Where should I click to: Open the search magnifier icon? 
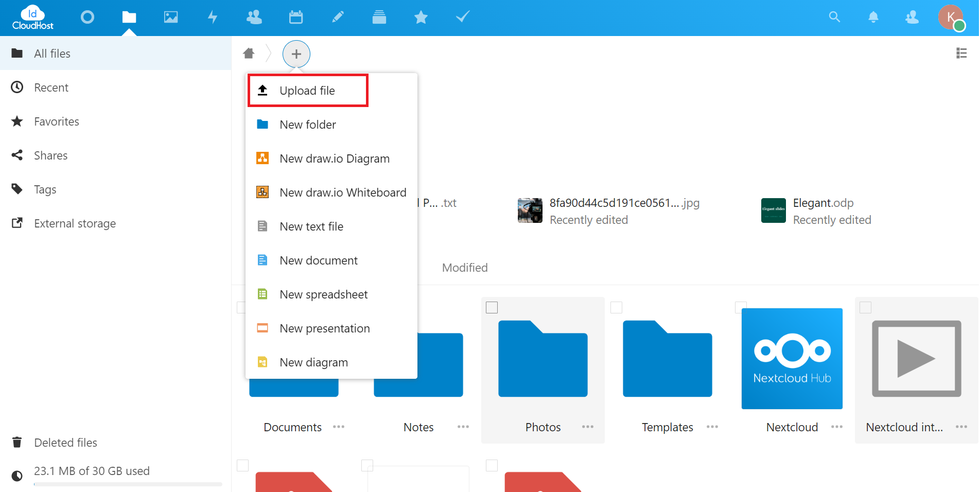(x=834, y=17)
